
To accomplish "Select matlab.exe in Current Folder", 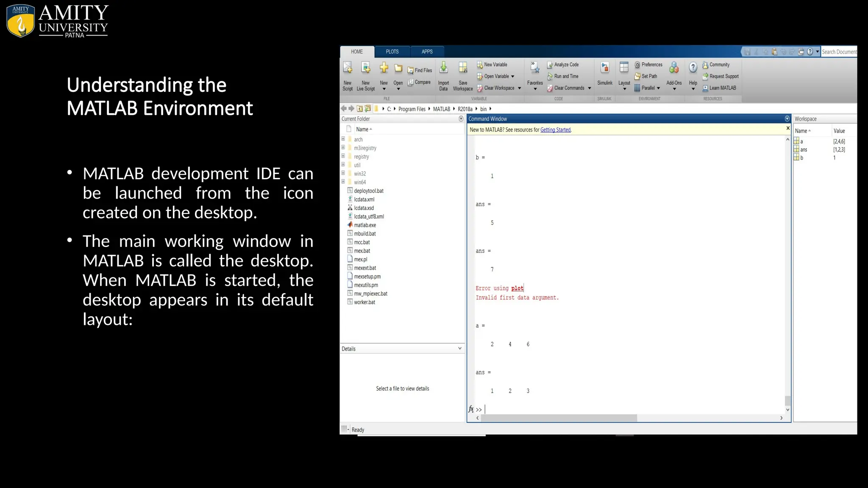I will pos(365,225).
